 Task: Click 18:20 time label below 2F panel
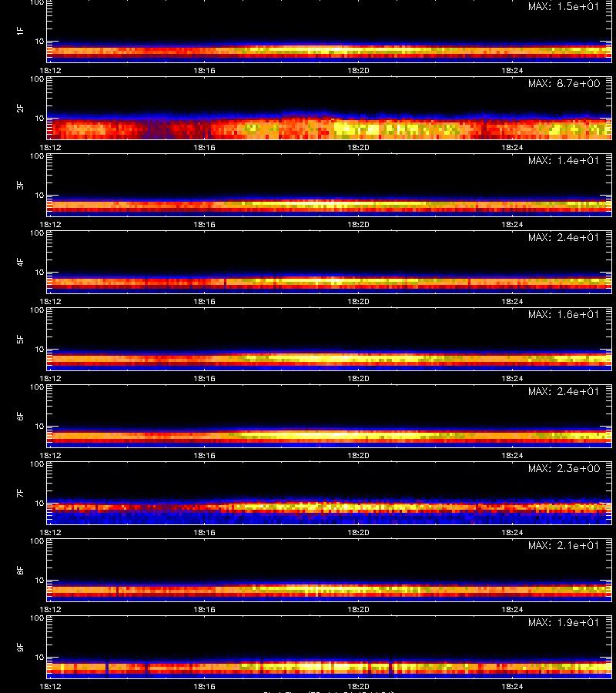pyautogui.click(x=358, y=147)
